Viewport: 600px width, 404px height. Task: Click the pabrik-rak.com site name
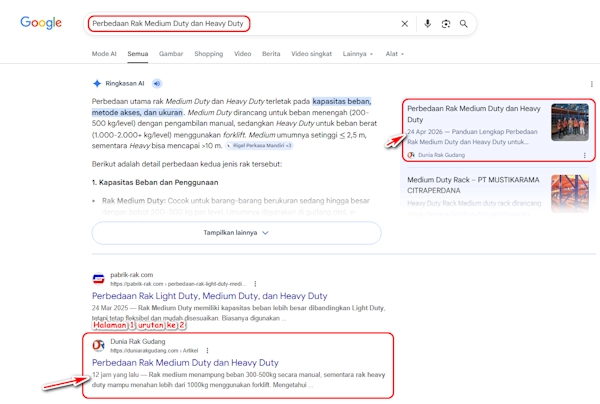coord(132,275)
